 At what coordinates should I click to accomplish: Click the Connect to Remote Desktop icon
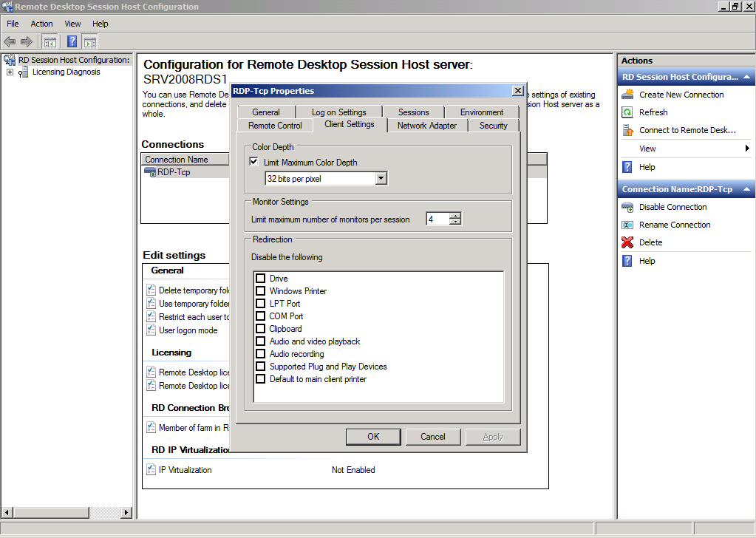[x=627, y=130]
